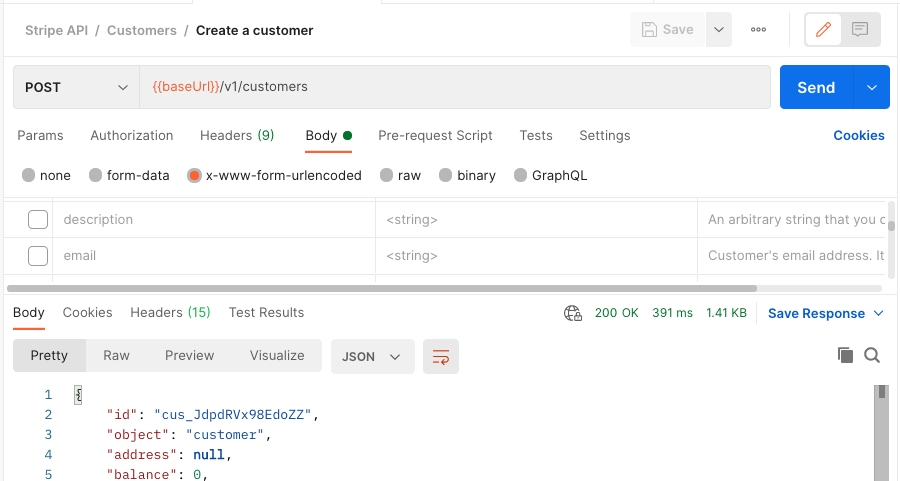Click the Cookies link
Image resolution: width=900 pixels, height=481 pixels.
click(859, 135)
